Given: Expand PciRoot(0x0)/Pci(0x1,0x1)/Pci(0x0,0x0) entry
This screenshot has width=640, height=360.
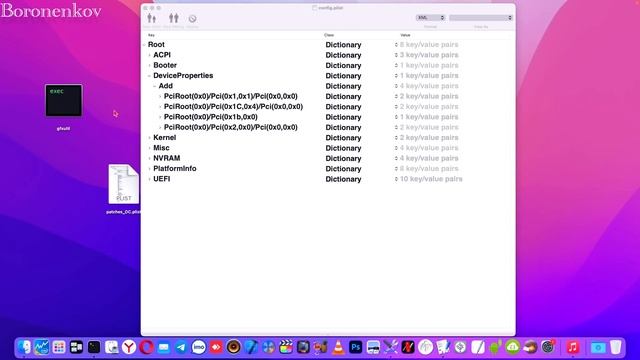Looking at the screenshot, I should (160, 96).
